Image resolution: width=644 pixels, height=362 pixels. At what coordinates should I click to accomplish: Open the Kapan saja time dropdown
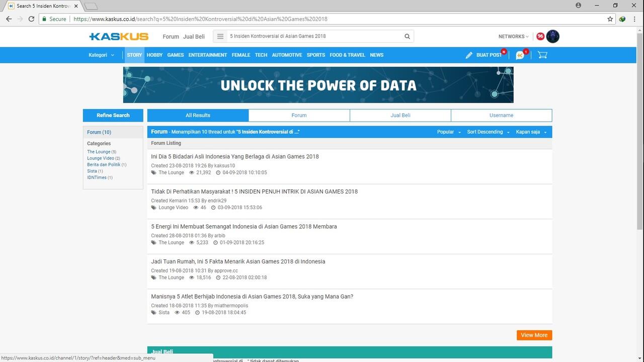[x=531, y=132]
